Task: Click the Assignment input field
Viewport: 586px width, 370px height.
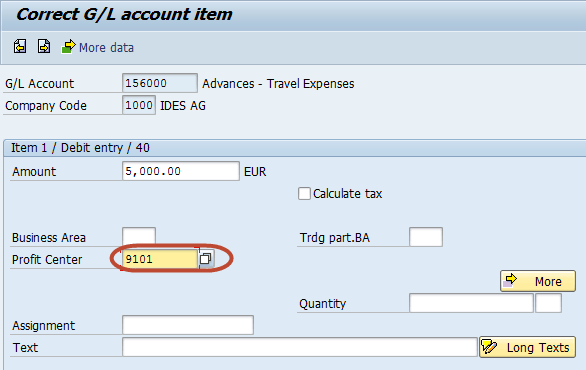Action: 188,325
